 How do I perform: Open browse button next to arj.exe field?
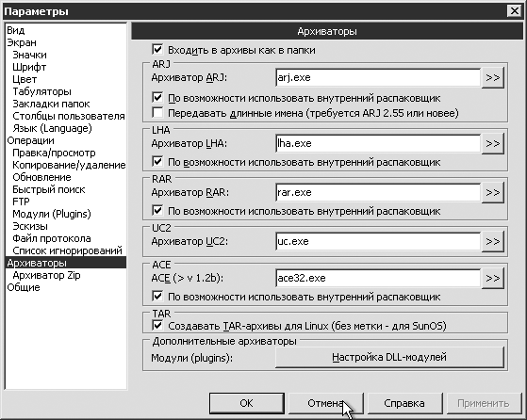[493, 78]
